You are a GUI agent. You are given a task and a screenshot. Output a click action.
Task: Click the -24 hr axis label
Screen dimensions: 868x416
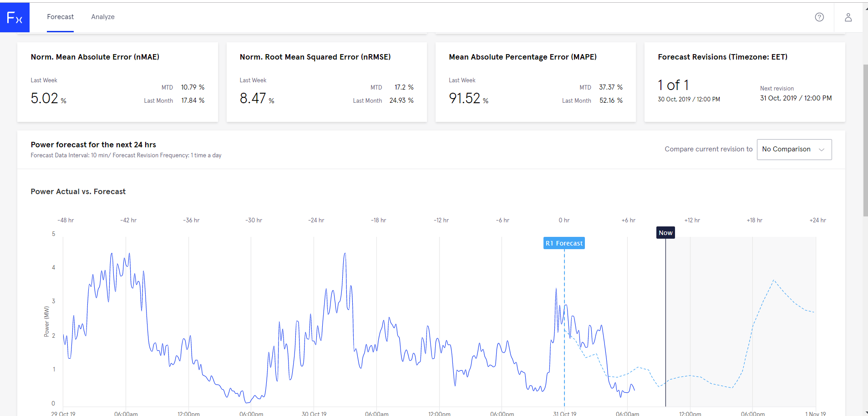click(x=316, y=220)
